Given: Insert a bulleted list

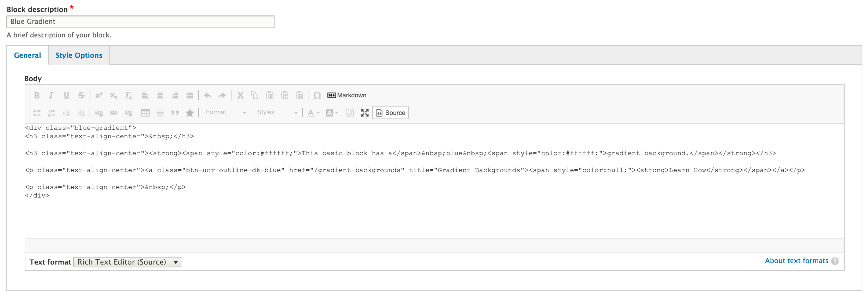Looking at the screenshot, I should (x=37, y=113).
